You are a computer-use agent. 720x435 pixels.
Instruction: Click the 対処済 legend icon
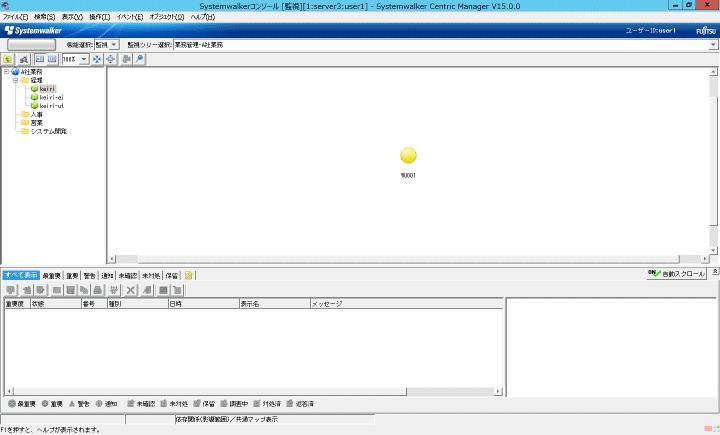(257, 403)
